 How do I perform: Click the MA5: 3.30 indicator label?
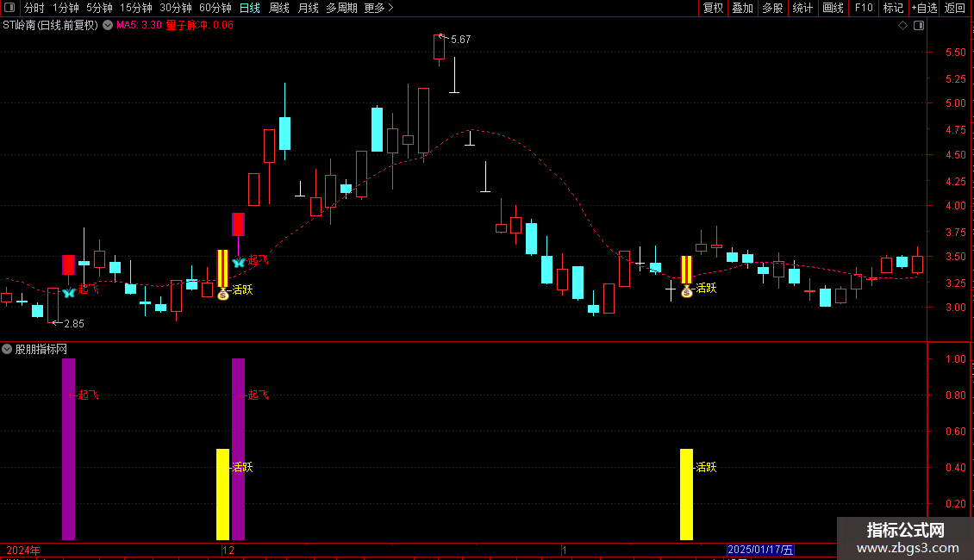coord(139,26)
